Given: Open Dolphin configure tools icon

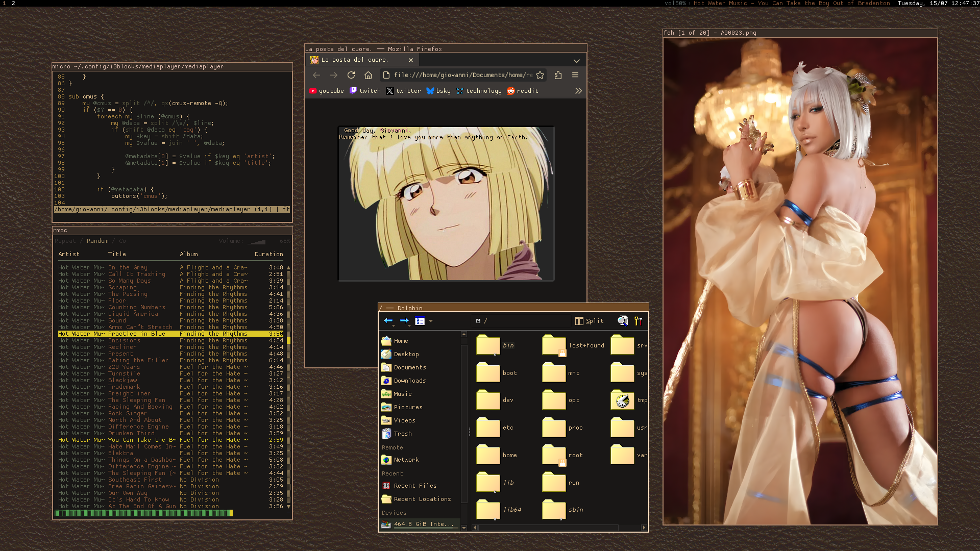Looking at the screenshot, I should click(639, 321).
